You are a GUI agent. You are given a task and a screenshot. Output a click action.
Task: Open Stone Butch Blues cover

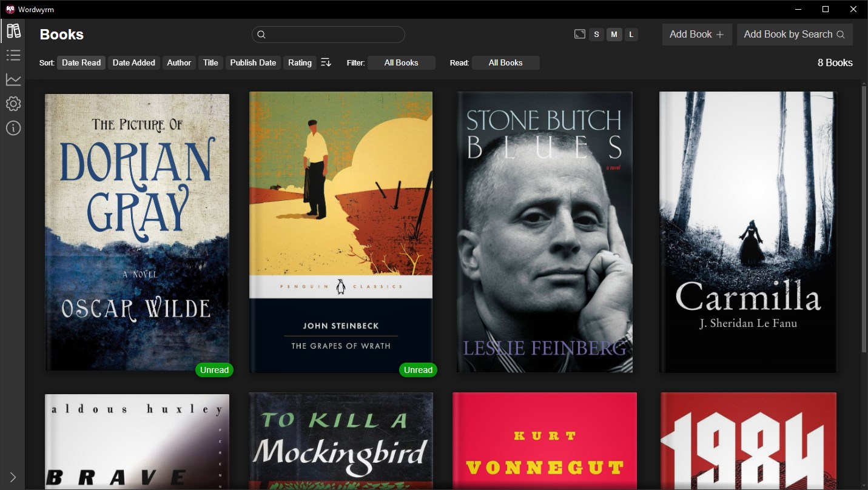pos(545,232)
